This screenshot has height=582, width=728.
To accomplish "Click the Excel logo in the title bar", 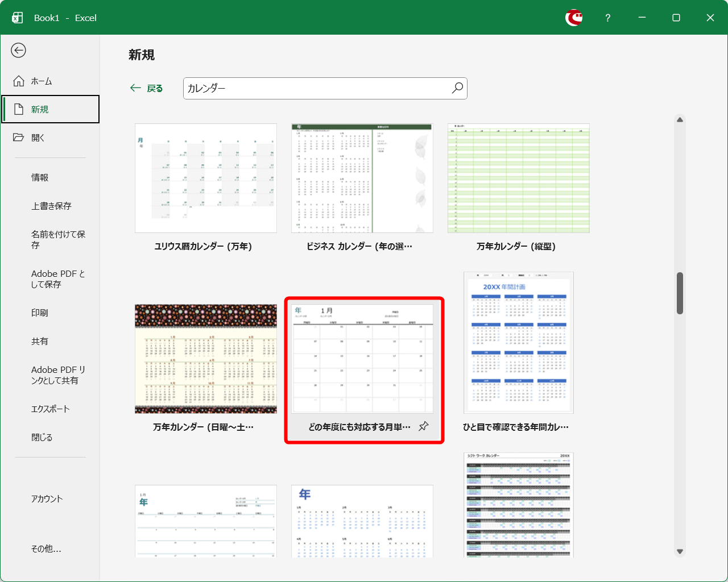I will [17, 17].
